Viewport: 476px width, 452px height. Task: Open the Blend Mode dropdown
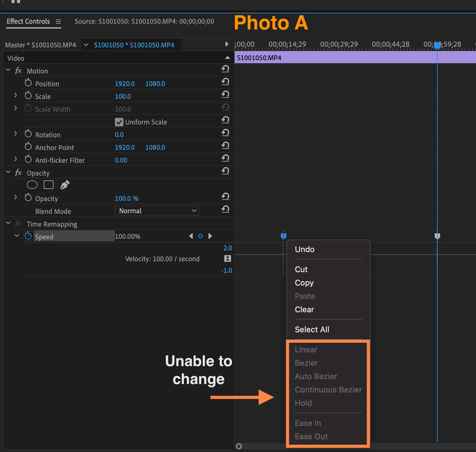click(157, 211)
